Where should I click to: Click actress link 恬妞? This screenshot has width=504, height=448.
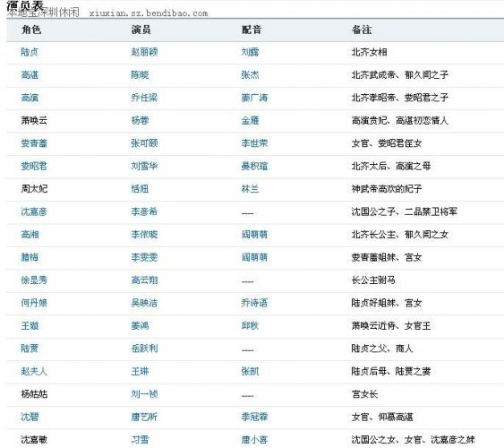pos(140,189)
